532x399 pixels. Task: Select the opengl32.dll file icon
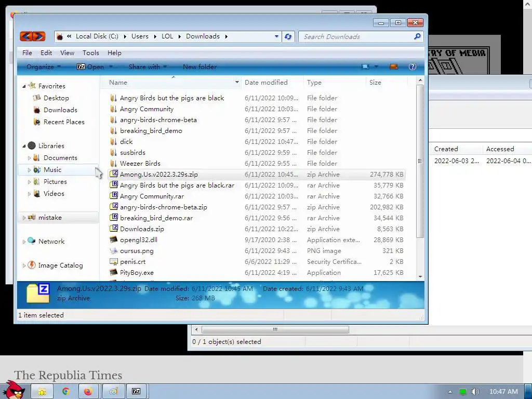point(114,240)
